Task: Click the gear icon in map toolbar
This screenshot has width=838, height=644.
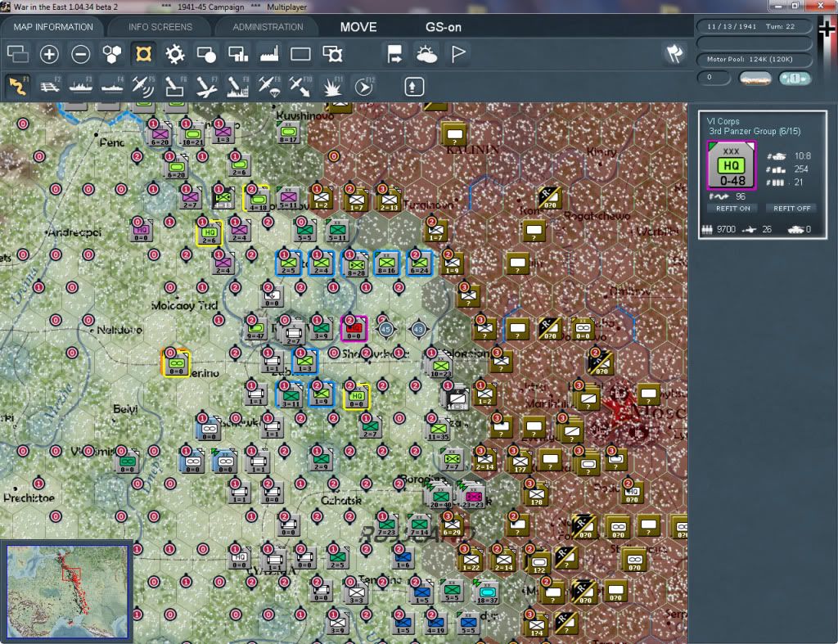Action: (x=175, y=54)
